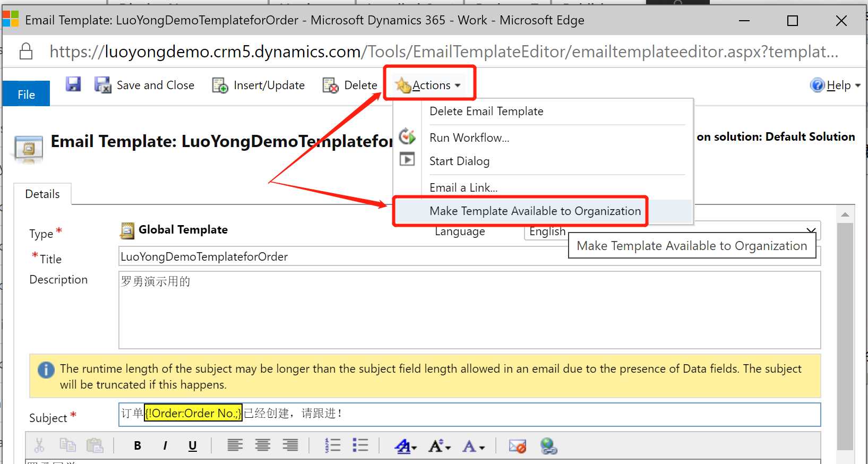Click the address bar lock icon

pyautogui.click(x=26, y=51)
